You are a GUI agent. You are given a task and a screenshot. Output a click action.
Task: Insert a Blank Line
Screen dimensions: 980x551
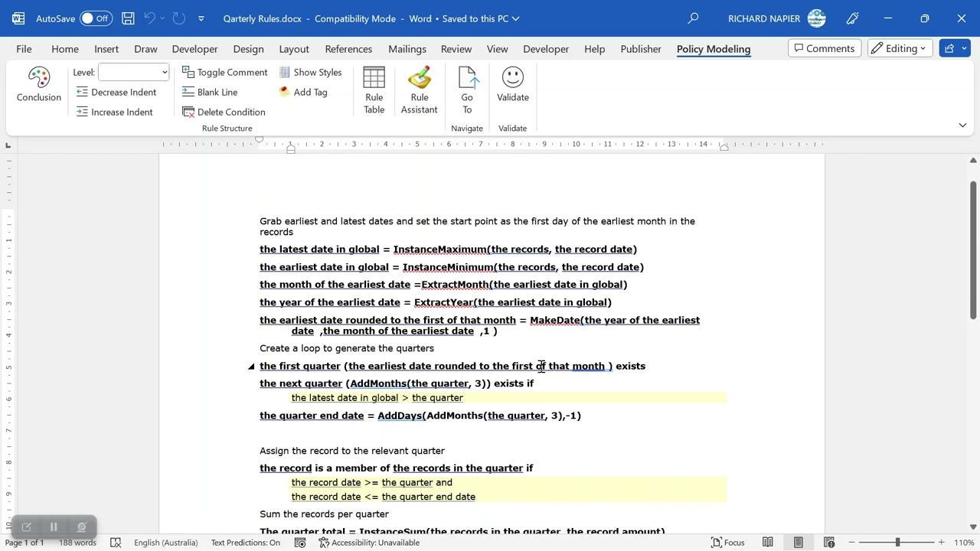(210, 92)
